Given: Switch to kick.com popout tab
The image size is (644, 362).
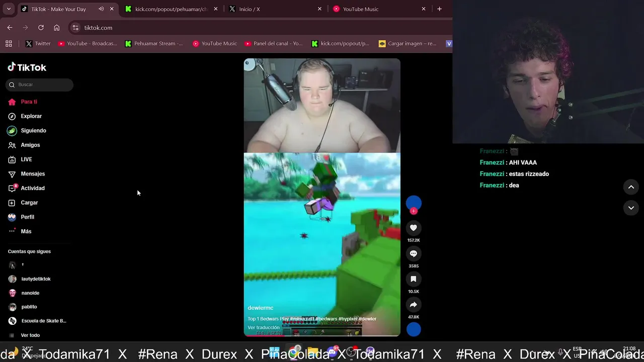Looking at the screenshot, I should click(171, 9).
